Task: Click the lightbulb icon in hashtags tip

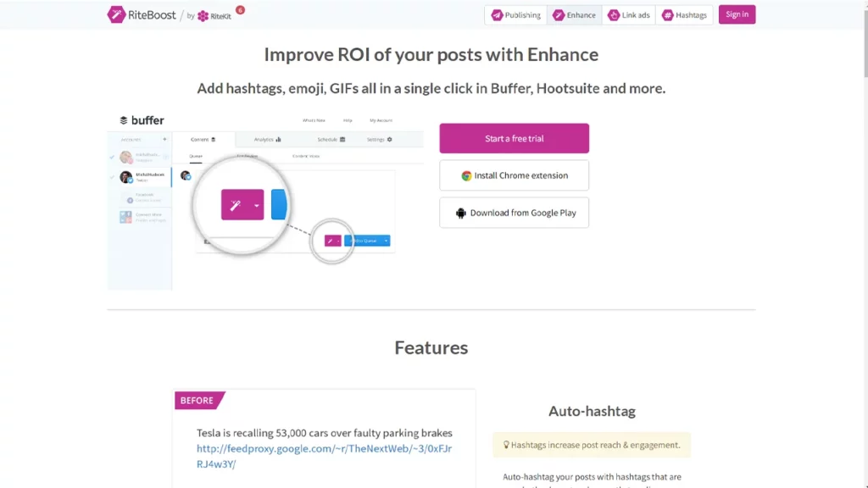Action: pyautogui.click(x=506, y=445)
